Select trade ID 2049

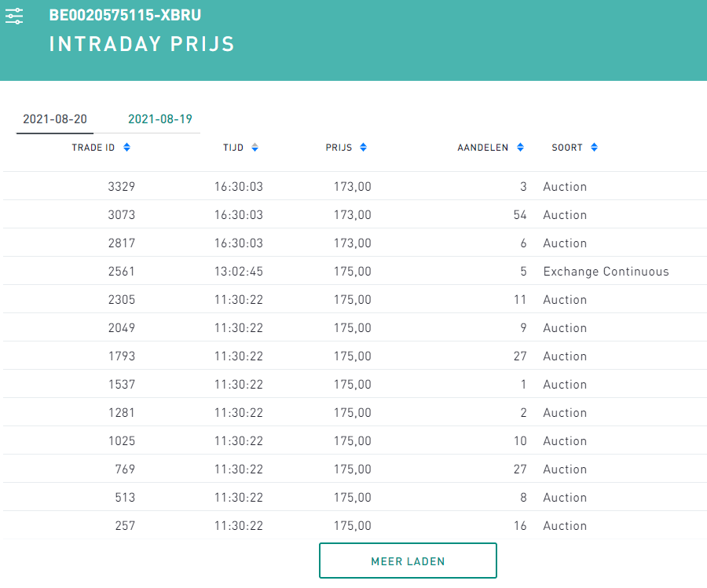click(122, 328)
